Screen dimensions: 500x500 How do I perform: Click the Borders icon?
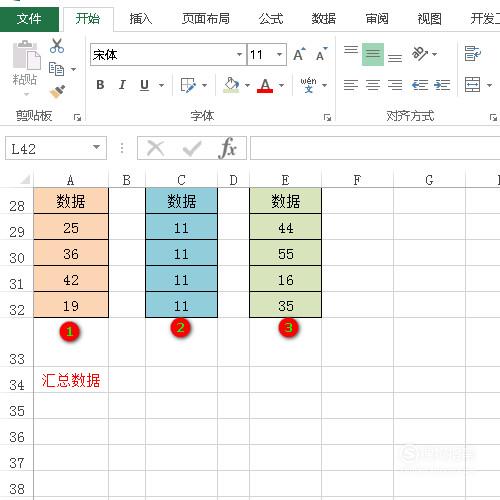point(188,85)
